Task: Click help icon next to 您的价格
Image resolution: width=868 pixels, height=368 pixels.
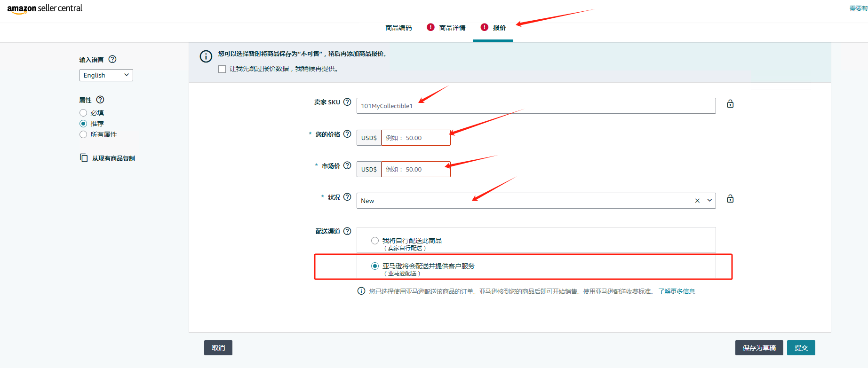Action: 347,134
